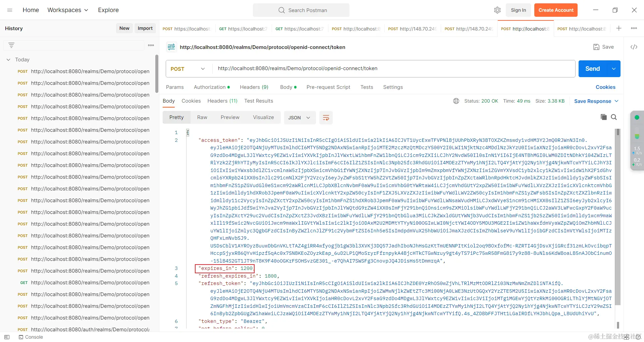Click the Search Postman field
644x342 pixels.
301,10
